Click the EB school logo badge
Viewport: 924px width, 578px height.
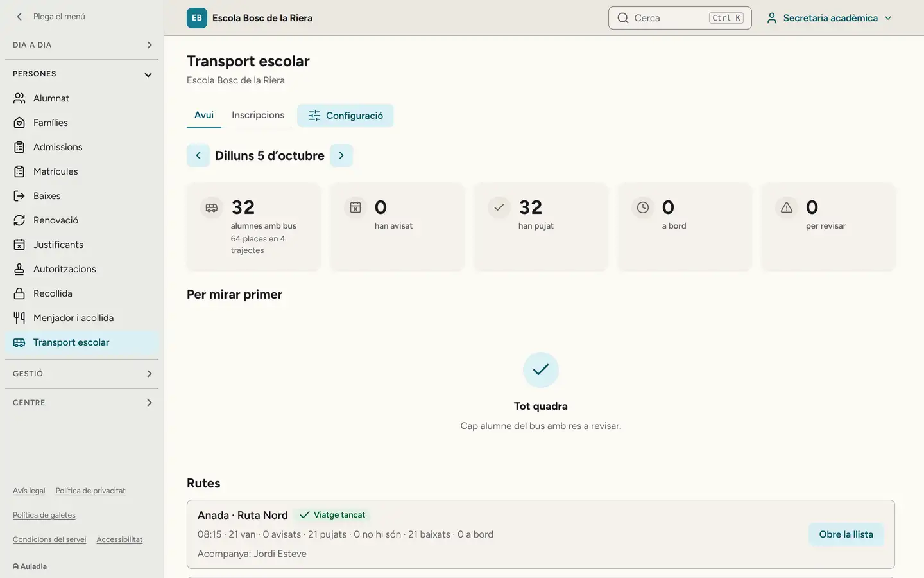[197, 18]
